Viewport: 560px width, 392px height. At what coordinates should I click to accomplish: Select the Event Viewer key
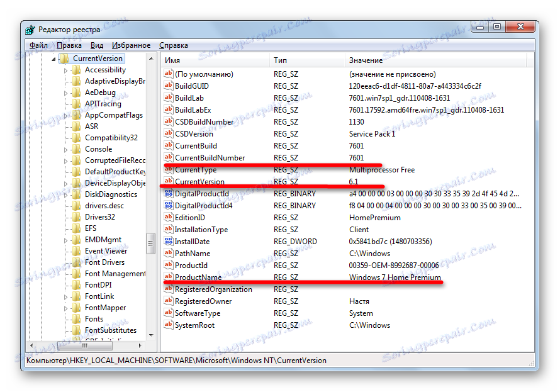coord(106,251)
